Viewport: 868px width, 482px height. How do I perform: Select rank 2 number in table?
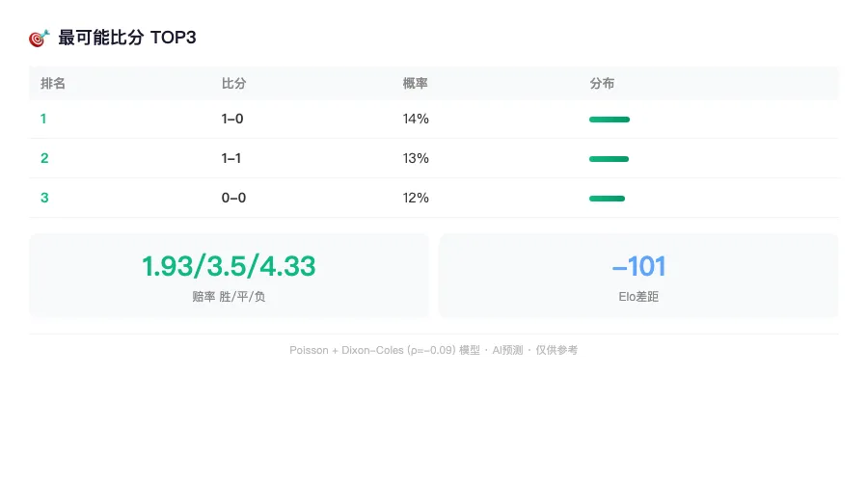coord(44,158)
